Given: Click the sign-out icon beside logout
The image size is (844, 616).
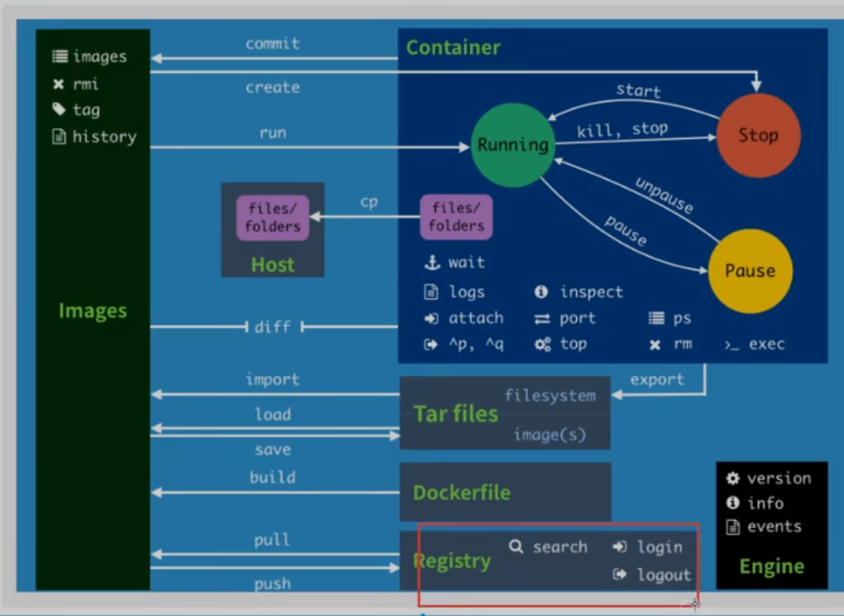Looking at the screenshot, I should click(x=620, y=574).
